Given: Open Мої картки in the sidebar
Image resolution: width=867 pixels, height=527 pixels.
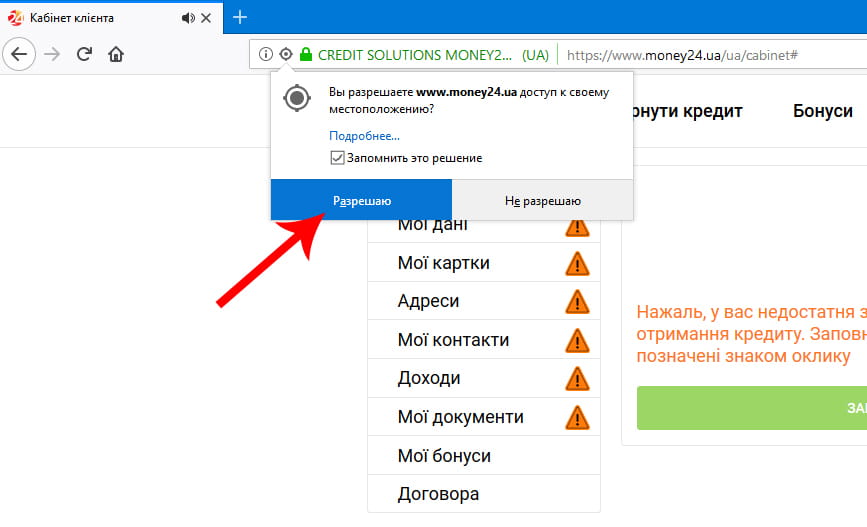Looking at the screenshot, I should [x=484, y=263].
